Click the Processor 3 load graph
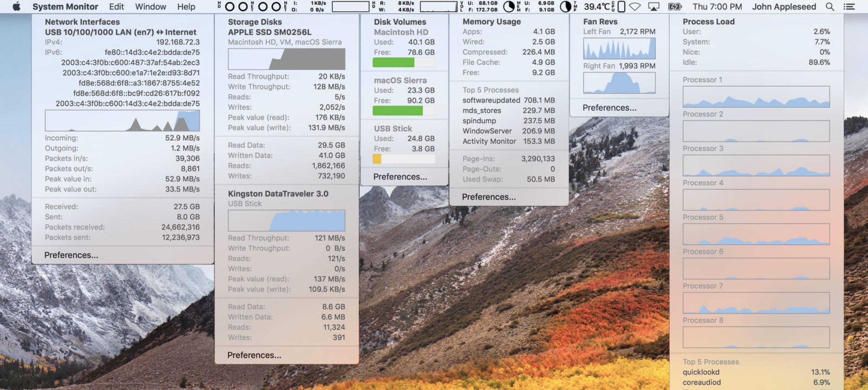Image resolution: width=868 pixels, height=390 pixels. click(x=756, y=165)
